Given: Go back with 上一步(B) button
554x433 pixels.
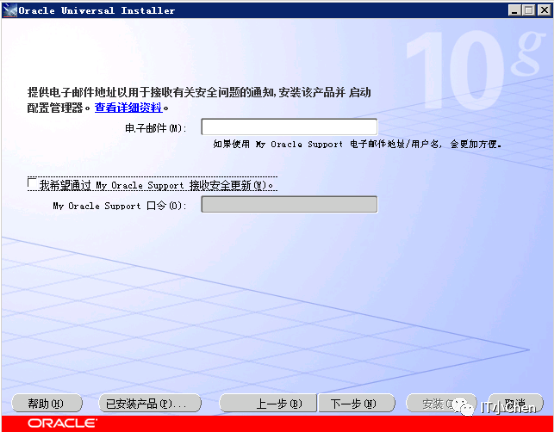Looking at the screenshot, I should point(268,403).
